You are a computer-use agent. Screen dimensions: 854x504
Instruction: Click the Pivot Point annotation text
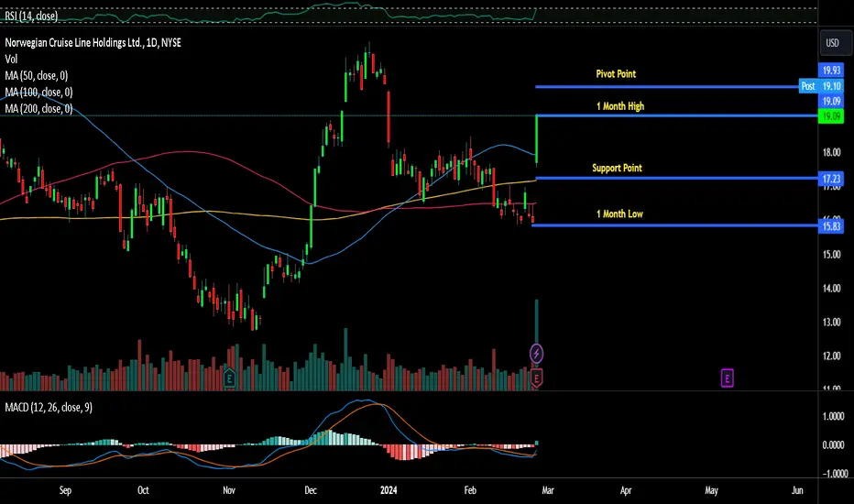point(616,73)
